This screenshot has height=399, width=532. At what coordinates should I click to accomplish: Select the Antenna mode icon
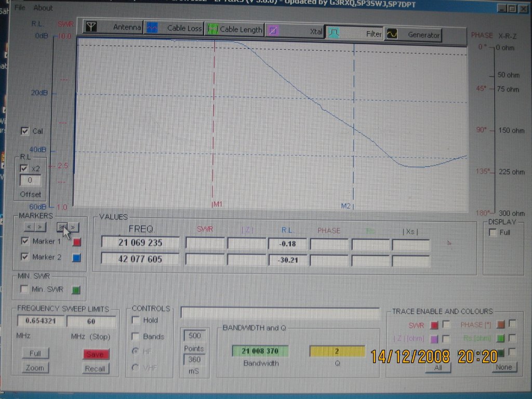(91, 28)
